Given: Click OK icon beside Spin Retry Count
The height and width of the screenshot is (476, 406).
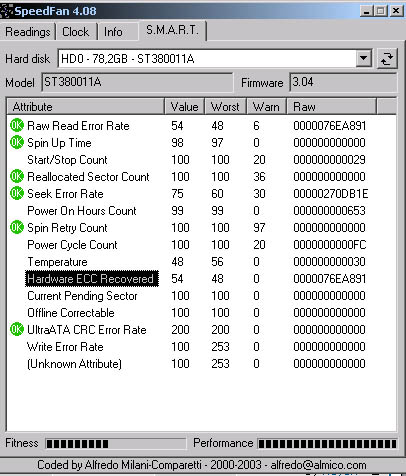Looking at the screenshot, I should point(17,227).
